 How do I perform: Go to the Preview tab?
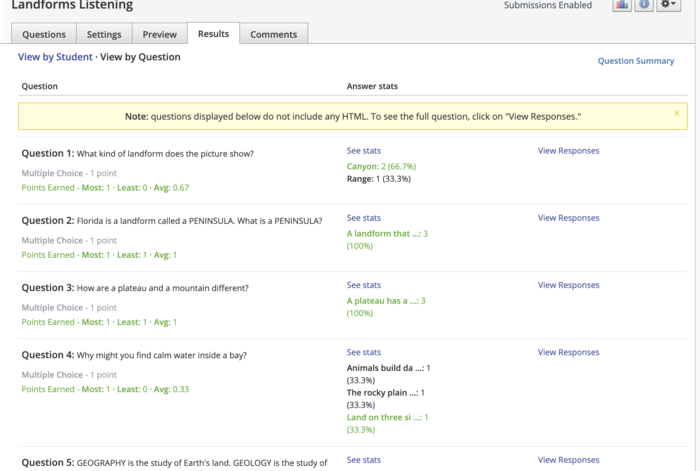click(159, 35)
